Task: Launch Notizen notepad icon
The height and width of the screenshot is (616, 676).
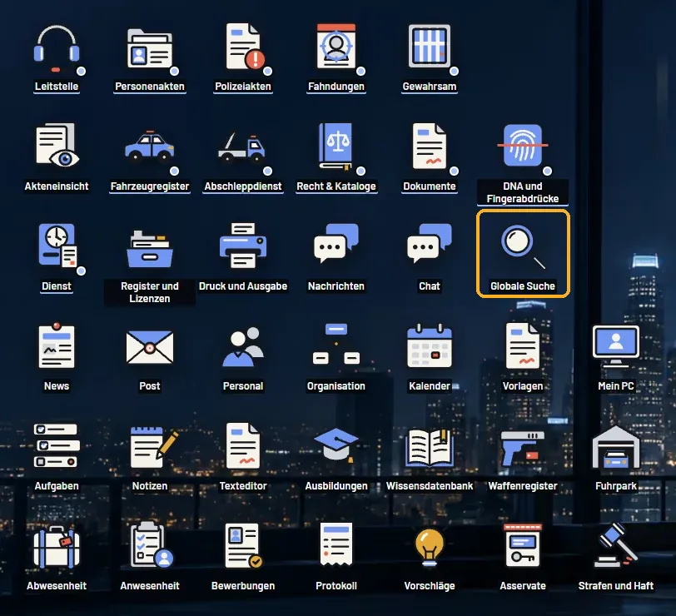Action: [153, 448]
